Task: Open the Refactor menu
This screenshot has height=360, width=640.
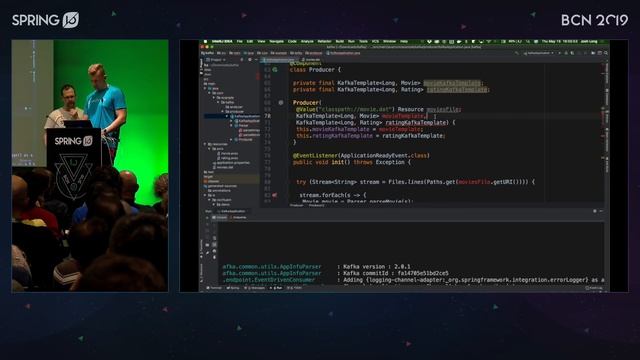Action: [324, 42]
